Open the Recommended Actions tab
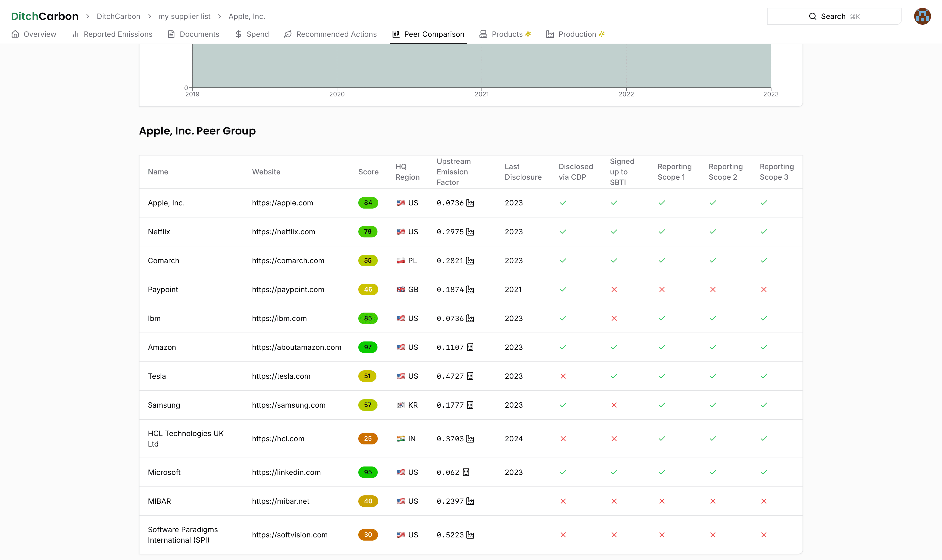Image resolution: width=942 pixels, height=560 pixels. (330, 34)
